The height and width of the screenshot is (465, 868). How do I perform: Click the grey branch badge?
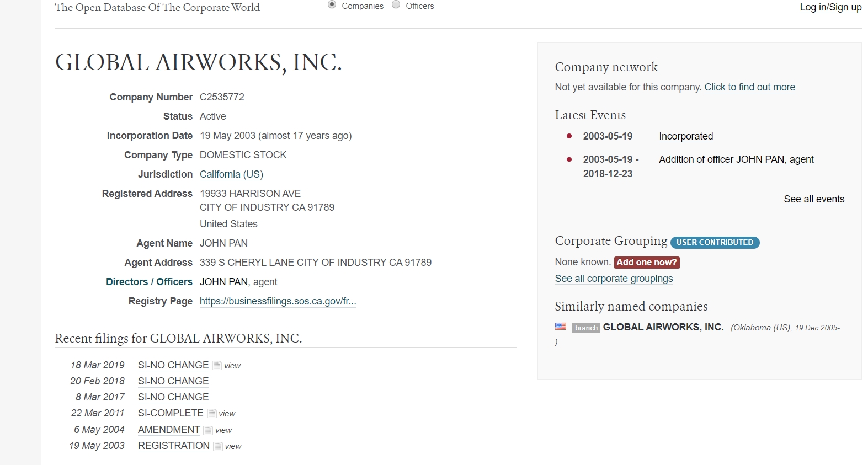pyautogui.click(x=586, y=328)
